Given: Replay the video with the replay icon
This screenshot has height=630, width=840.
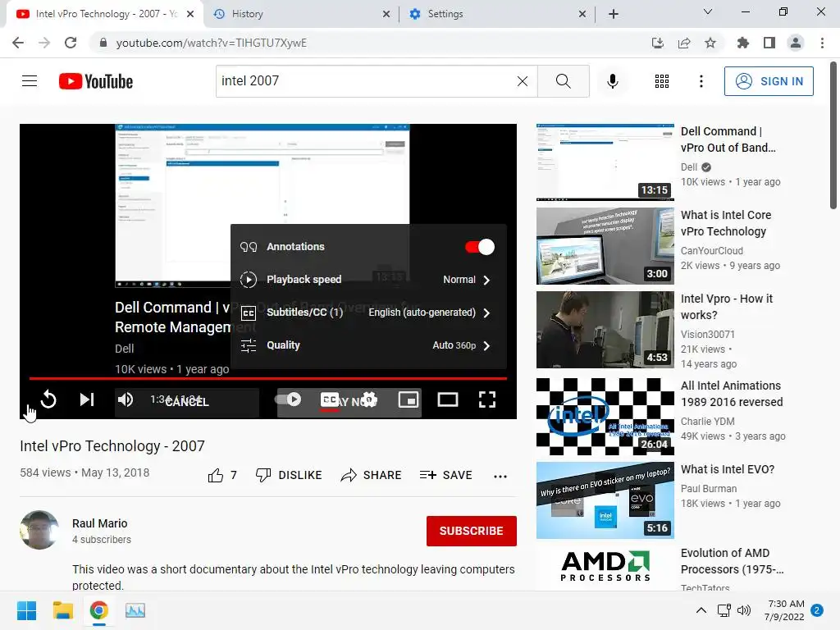Looking at the screenshot, I should coord(48,399).
